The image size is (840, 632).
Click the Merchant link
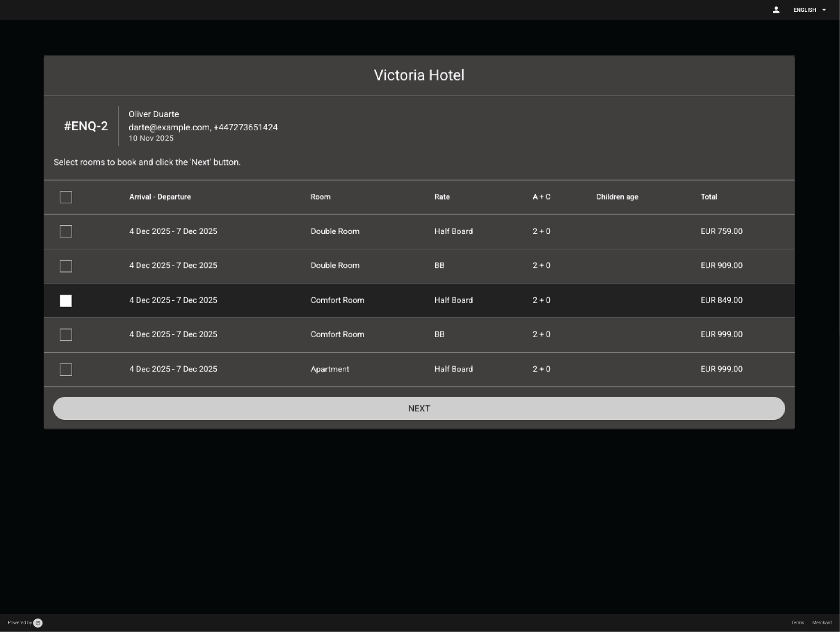point(822,622)
